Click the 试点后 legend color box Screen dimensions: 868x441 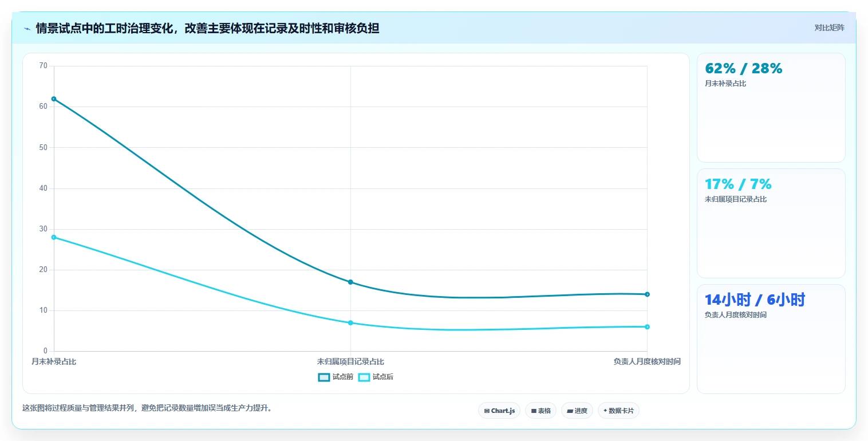(x=364, y=377)
